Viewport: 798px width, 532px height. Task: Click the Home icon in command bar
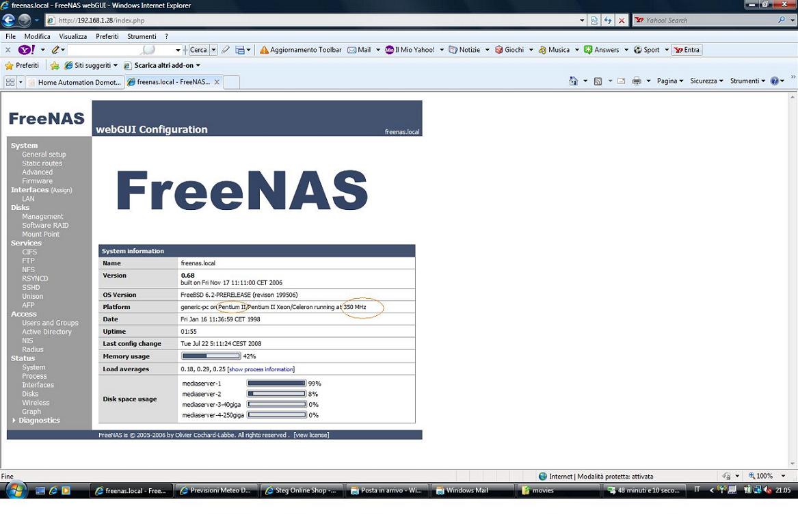click(x=574, y=81)
